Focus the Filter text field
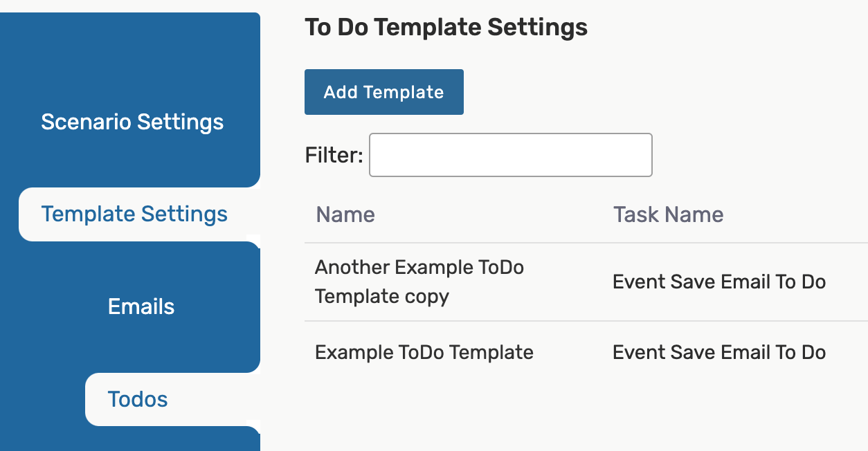 (x=510, y=155)
